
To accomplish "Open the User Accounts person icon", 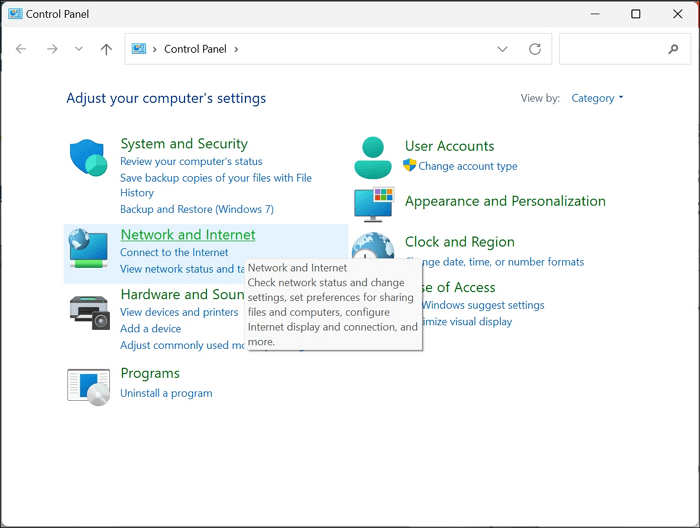I will pos(373,158).
